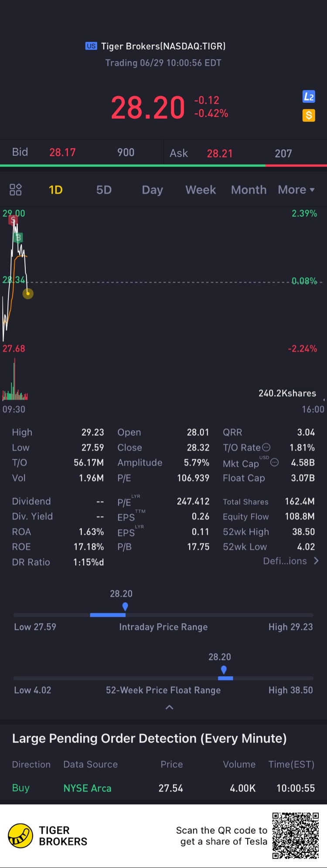The height and width of the screenshot is (868, 327).
Task: Tap the Tiger Brokers logo
Action: point(20,836)
